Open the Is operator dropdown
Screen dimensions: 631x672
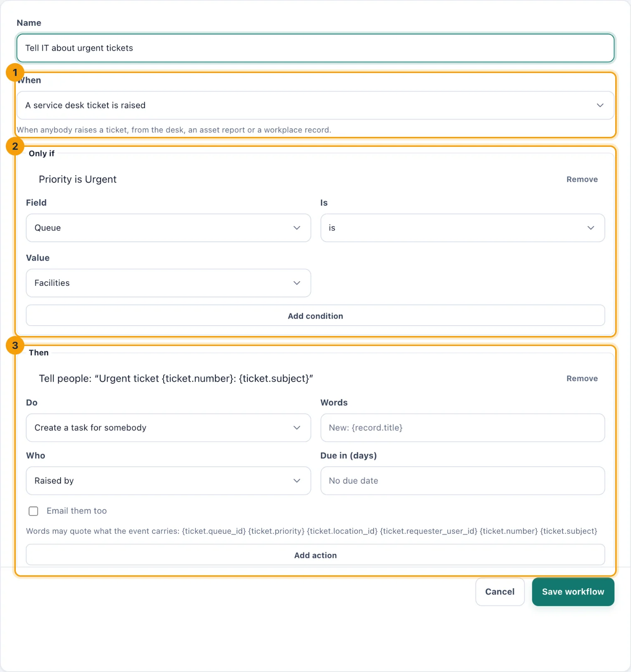click(x=462, y=228)
